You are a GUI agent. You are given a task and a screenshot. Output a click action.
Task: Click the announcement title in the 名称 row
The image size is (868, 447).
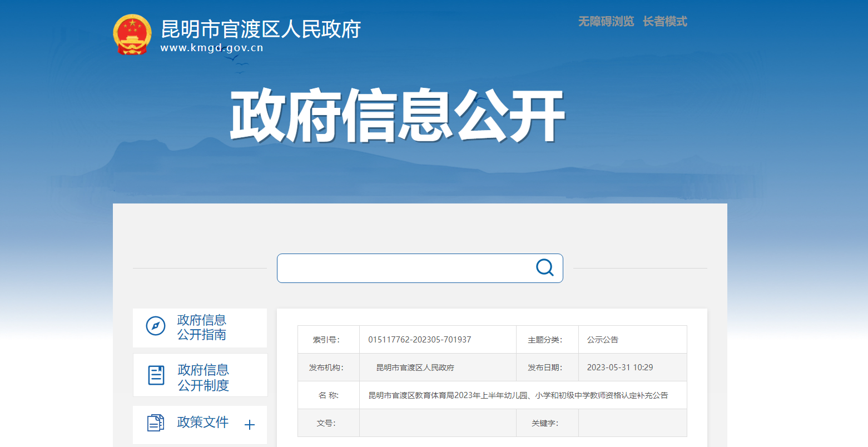click(518, 395)
